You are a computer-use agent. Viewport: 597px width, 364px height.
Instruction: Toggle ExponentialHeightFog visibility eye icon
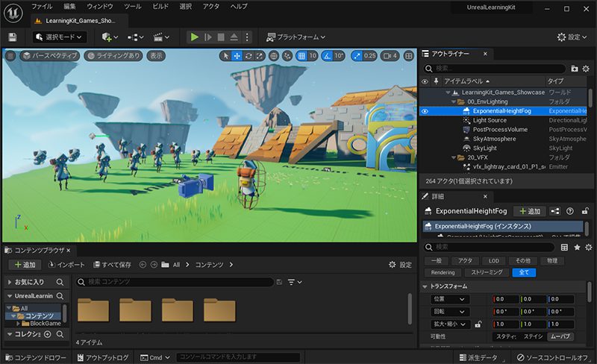(425, 111)
